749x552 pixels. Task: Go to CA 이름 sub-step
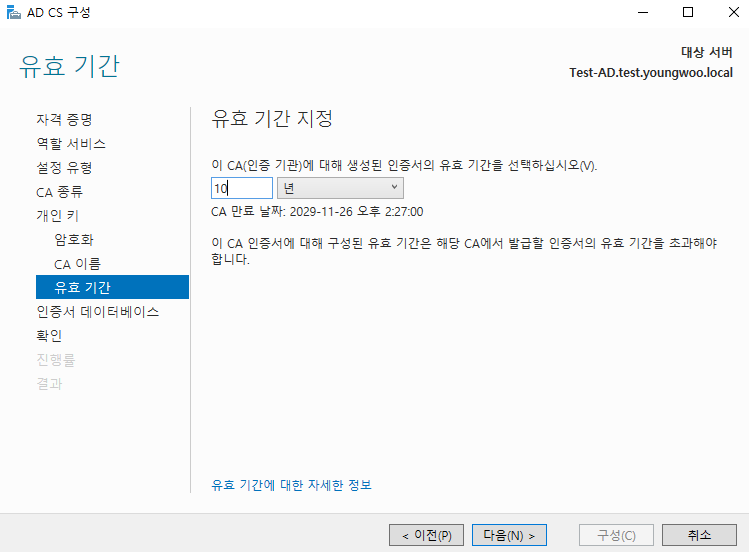point(77,264)
